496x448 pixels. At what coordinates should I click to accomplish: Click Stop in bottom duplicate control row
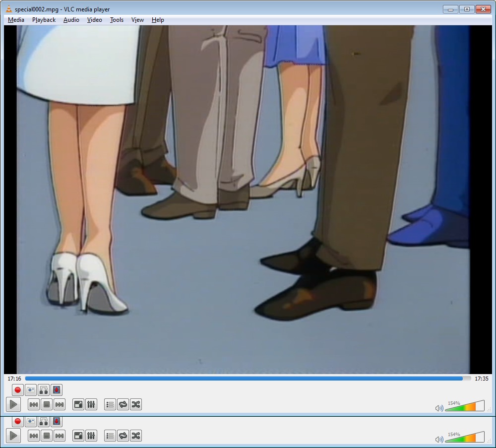[x=47, y=436]
